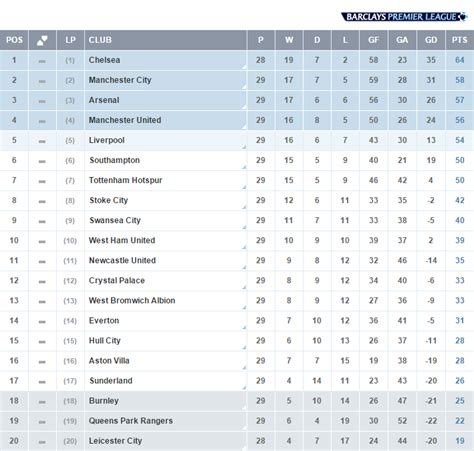
Task: Sort table by GD column header
Action: pos(431,40)
